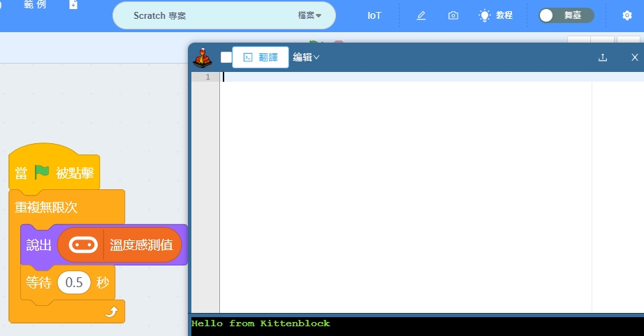This screenshot has height=336, width=644.
Task: Click the green flag in the hat block
Action: 43,173
